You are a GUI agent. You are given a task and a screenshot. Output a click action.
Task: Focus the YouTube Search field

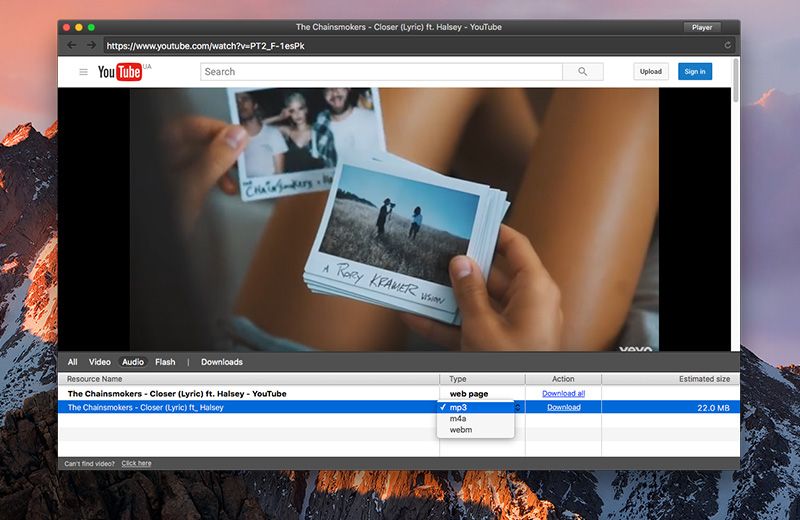(381, 72)
